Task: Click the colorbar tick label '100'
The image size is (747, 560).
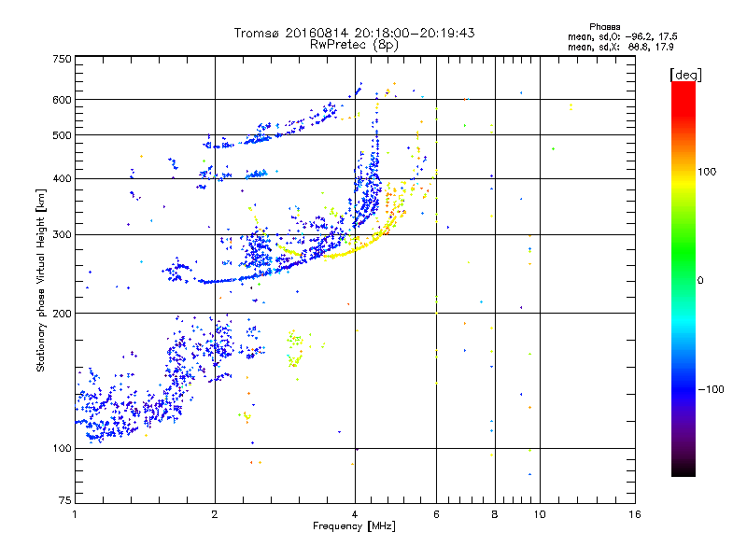Action: coord(707,172)
